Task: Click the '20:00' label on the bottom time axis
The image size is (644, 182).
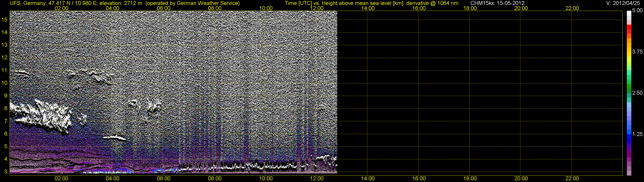Action: coord(521,178)
